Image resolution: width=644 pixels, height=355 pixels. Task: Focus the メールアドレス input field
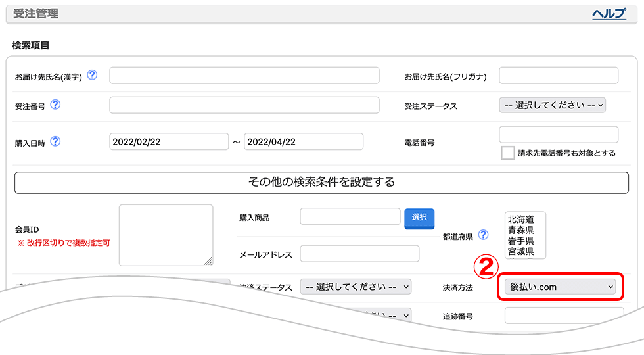360,254
